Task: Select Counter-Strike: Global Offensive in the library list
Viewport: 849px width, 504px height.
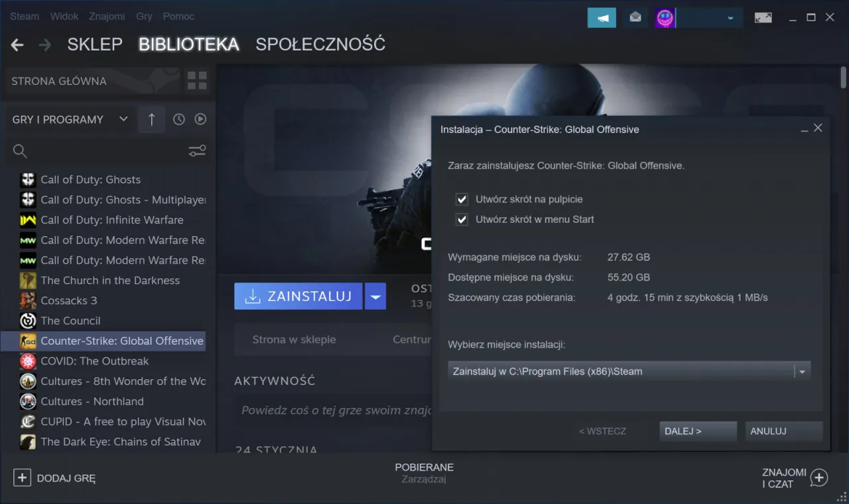Action: tap(121, 340)
